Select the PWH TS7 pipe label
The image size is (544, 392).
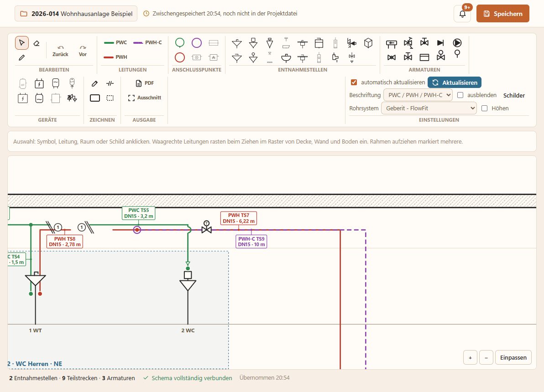pyautogui.click(x=239, y=218)
